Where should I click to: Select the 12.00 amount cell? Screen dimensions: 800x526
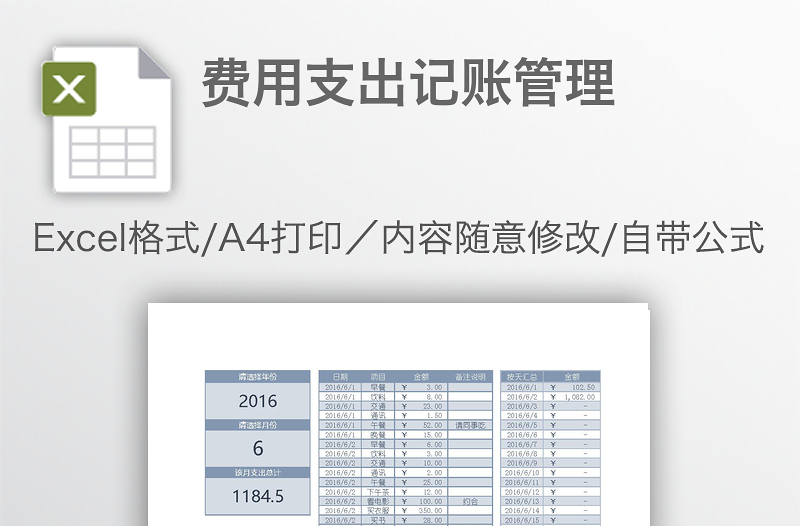click(421, 492)
